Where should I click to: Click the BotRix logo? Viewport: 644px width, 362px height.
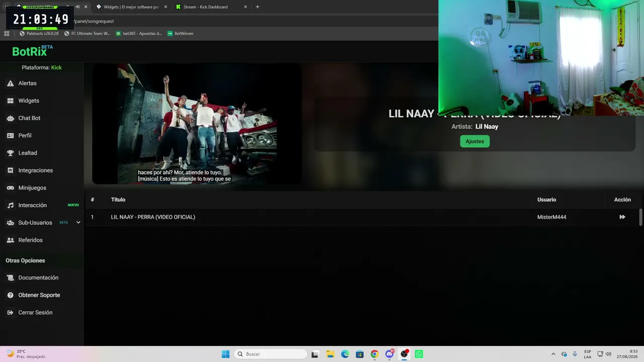pyautogui.click(x=32, y=51)
